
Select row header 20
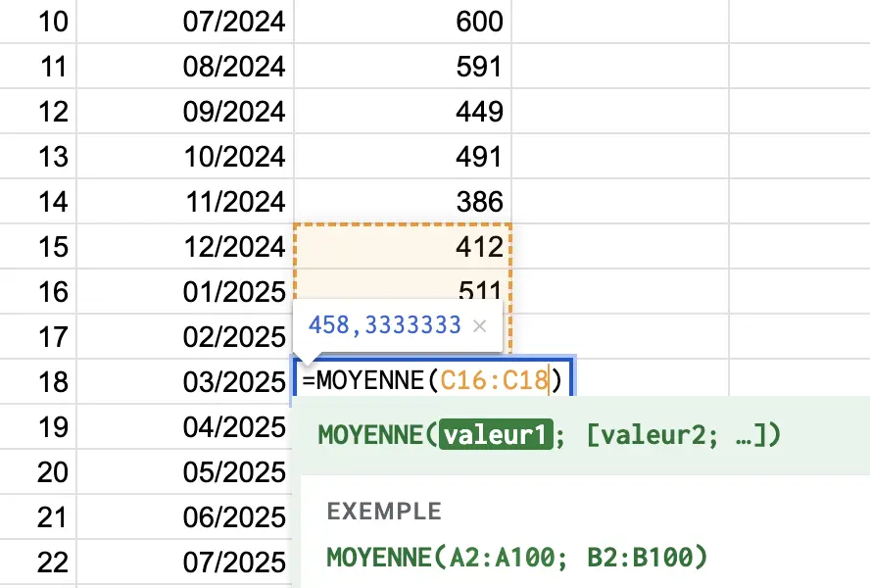[38, 471]
